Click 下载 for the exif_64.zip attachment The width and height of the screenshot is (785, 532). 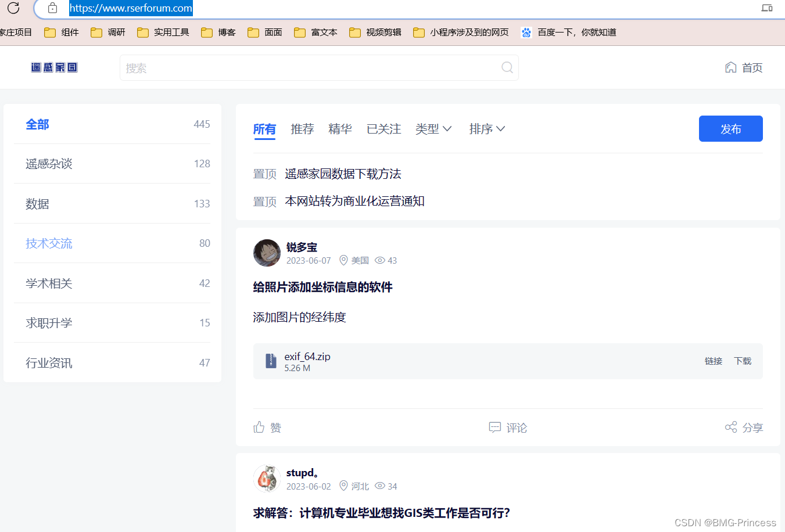coord(743,361)
